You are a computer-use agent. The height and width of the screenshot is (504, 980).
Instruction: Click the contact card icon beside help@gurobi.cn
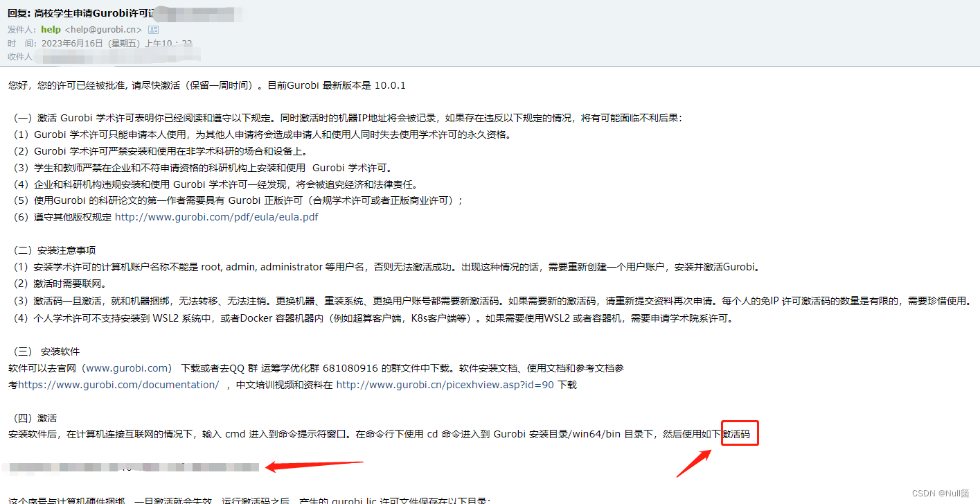[154, 30]
